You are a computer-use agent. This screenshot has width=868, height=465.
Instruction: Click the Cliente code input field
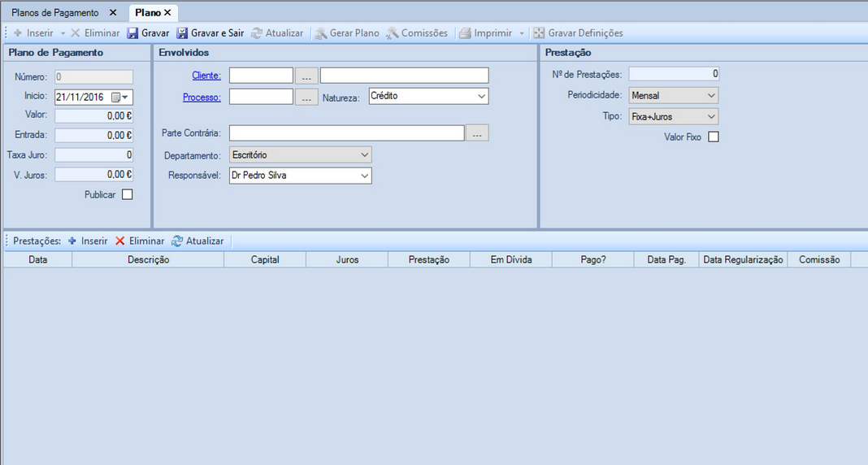(261, 76)
